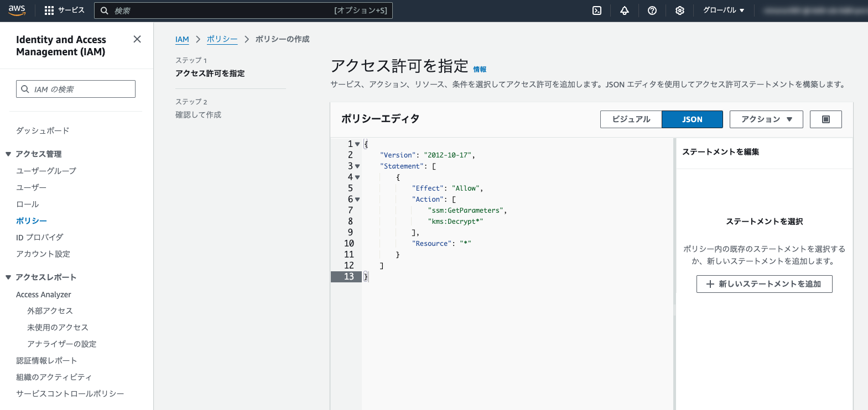Open User groups in the sidebar
The image size is (868, 410).
click(x=46, y=171)
